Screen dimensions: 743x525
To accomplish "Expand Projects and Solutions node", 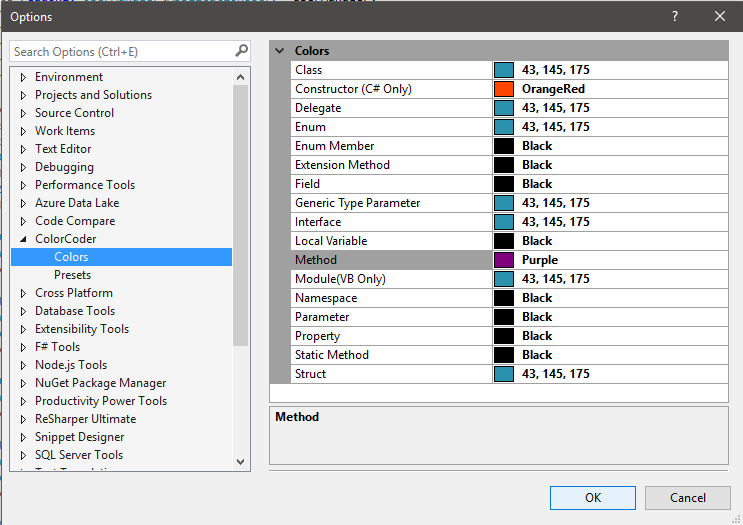I will (x=23, y=95).
